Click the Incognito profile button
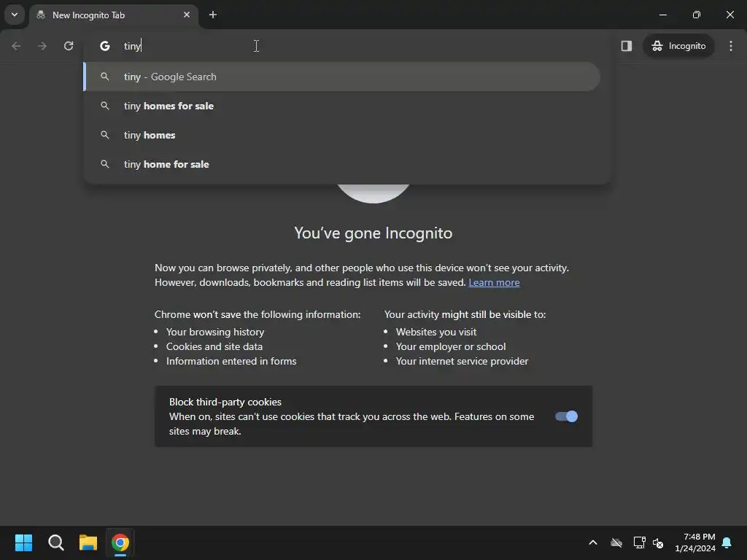Screen dimensions: 747x560 (678, 46)
